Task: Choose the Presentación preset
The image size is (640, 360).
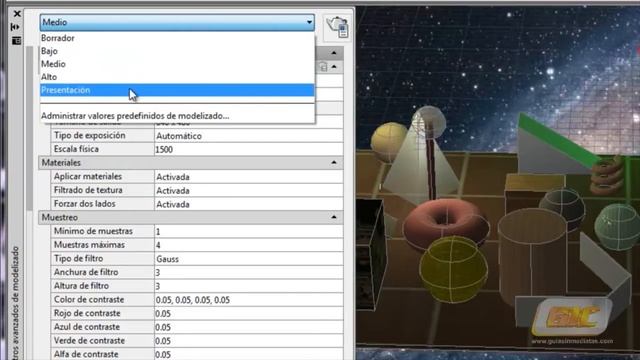Action: [177, 90]
